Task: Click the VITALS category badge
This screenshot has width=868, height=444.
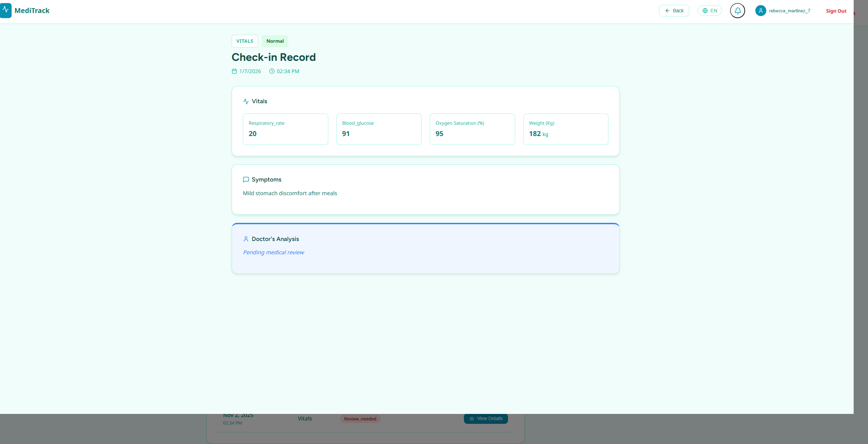Action: (245, 41)
